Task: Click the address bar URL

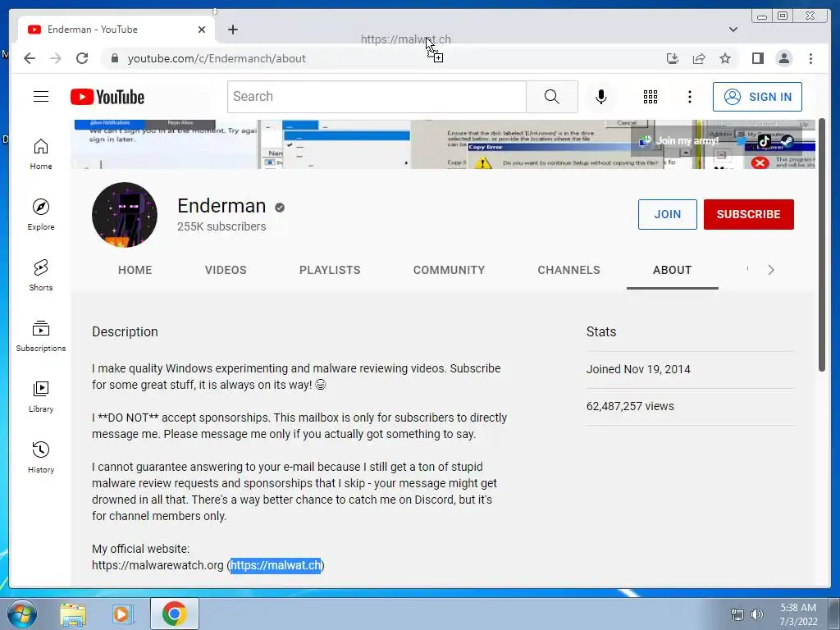Action: [217, 58]
